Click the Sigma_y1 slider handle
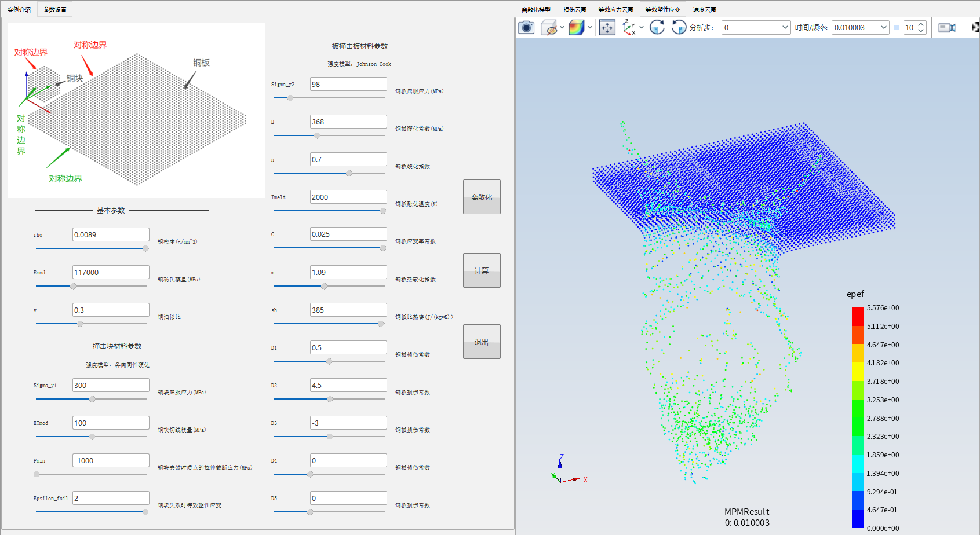The height and width of the screenshot is (535, 980). tap(92, 399)
